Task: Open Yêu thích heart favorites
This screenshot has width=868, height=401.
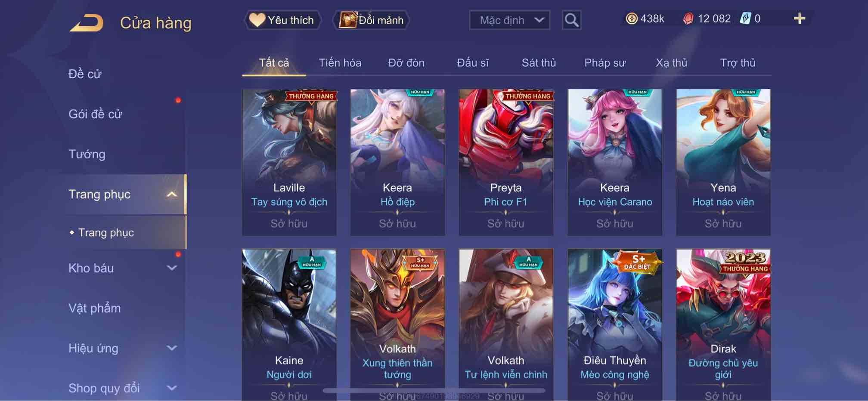Action: point(283,20)
